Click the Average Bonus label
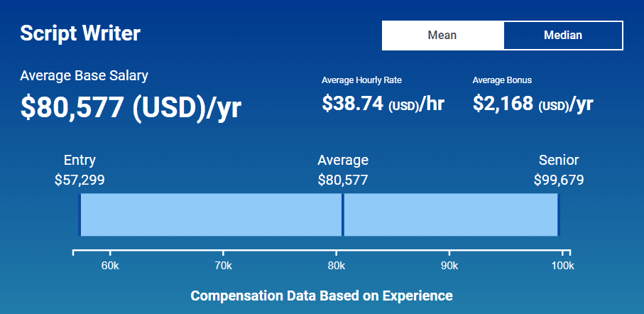The height and width of the screenshot is (314, 644). point(502,80)
